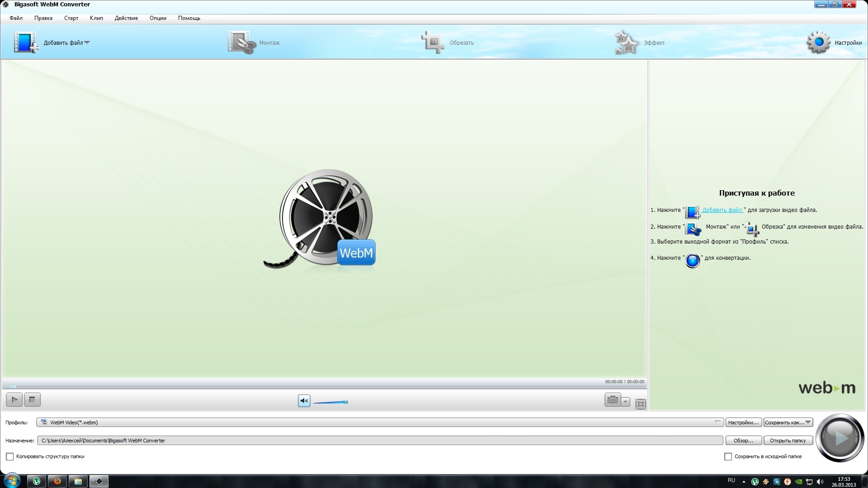Toggle fullscreen preview icon
The height and width of the screenshot is (488, 868).
pos(641,404)
